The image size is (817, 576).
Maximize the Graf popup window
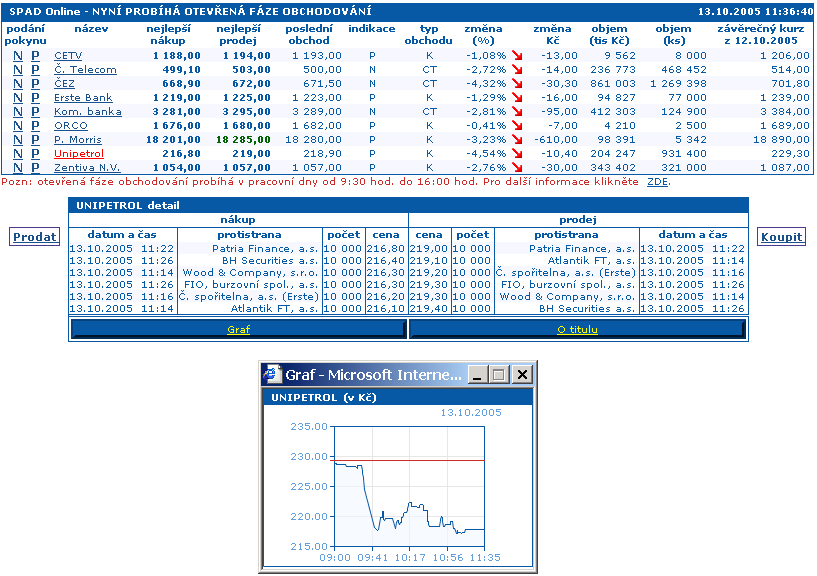(x=498, y=375)
